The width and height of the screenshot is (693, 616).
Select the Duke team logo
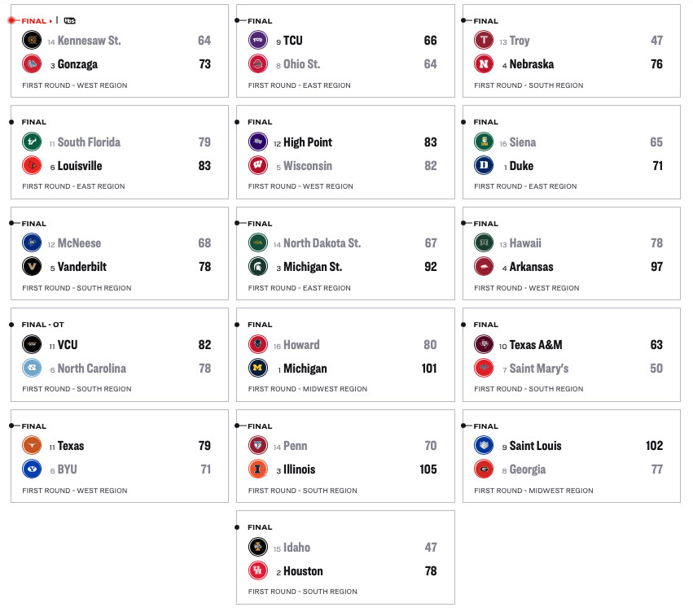[484, 166]
